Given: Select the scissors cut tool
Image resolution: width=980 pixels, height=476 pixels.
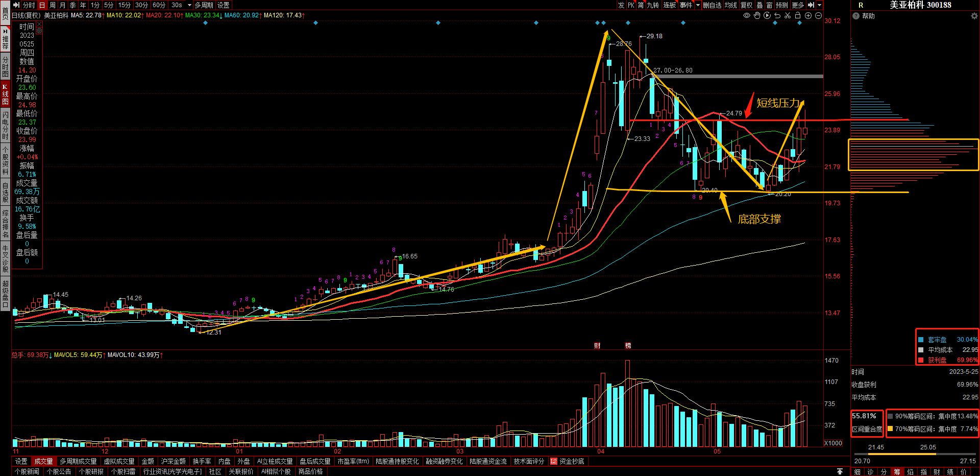Looking at the screenshot, I should point(788,16).
